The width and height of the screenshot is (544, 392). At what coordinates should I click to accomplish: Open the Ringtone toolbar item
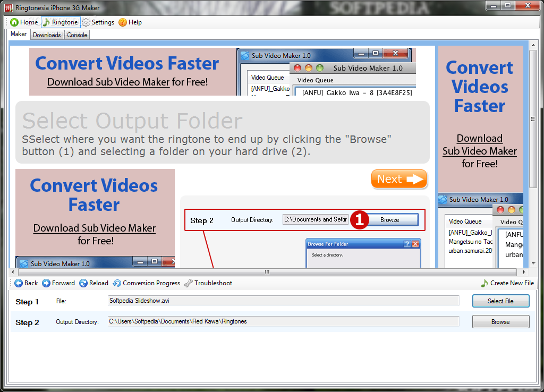coord(61,22)
